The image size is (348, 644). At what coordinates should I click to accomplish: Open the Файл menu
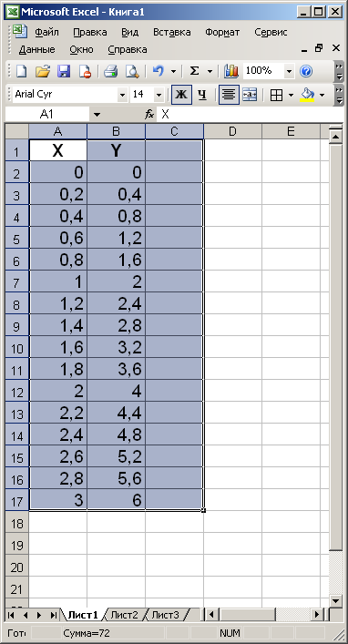46,32
